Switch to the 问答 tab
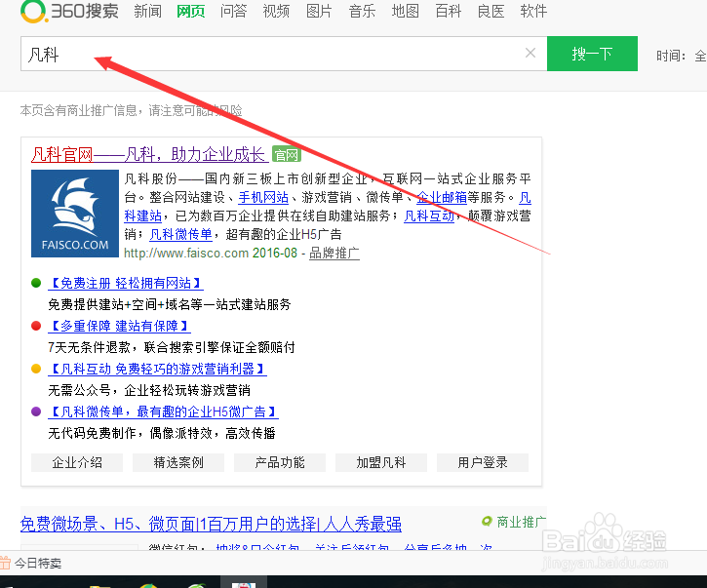This screenshot has height=588, width=707. pyautogui.click(x=234, y=11)
